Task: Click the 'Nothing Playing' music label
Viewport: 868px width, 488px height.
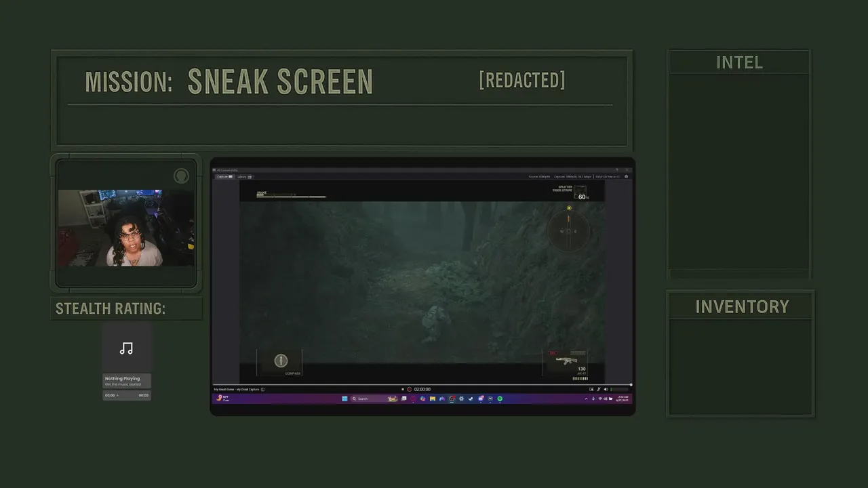Action: 122,378
